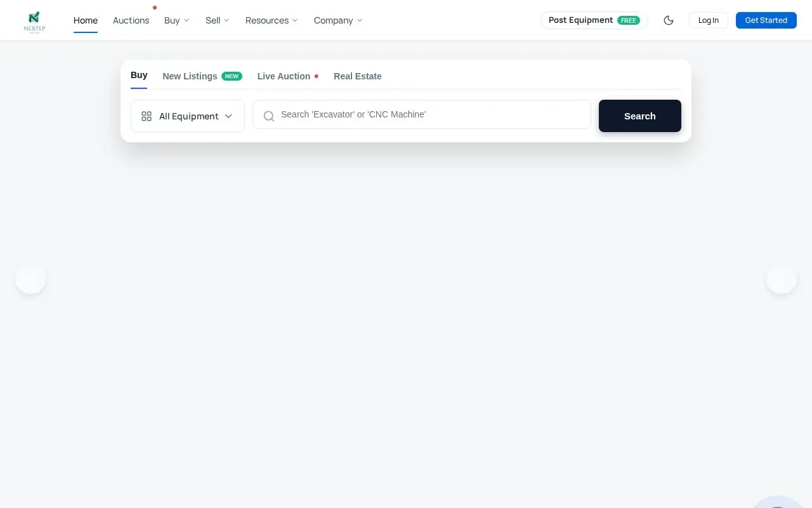The image size is (812, 508).
Task: Switch to the New Listings tab
Action: 202,76
